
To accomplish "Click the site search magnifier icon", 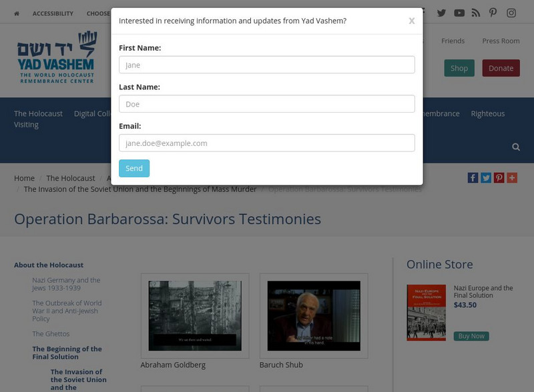I will click(x=516, y=147).
